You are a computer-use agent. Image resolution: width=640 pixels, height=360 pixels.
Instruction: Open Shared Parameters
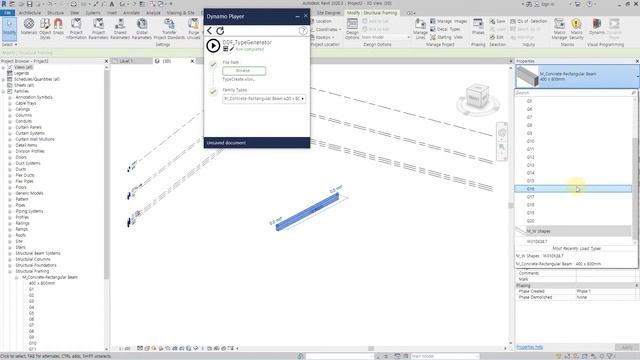pos(120,28)
